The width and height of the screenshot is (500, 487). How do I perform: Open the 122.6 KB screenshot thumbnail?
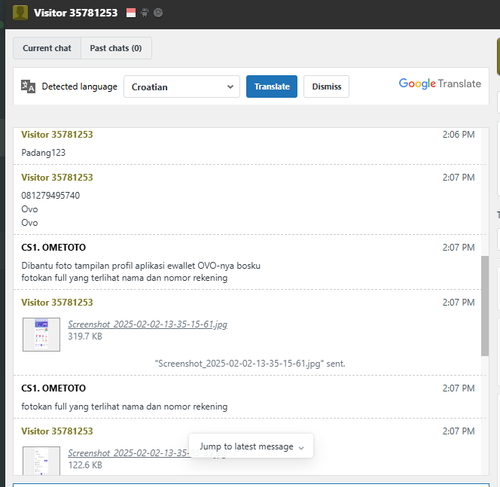click(41, 461)
